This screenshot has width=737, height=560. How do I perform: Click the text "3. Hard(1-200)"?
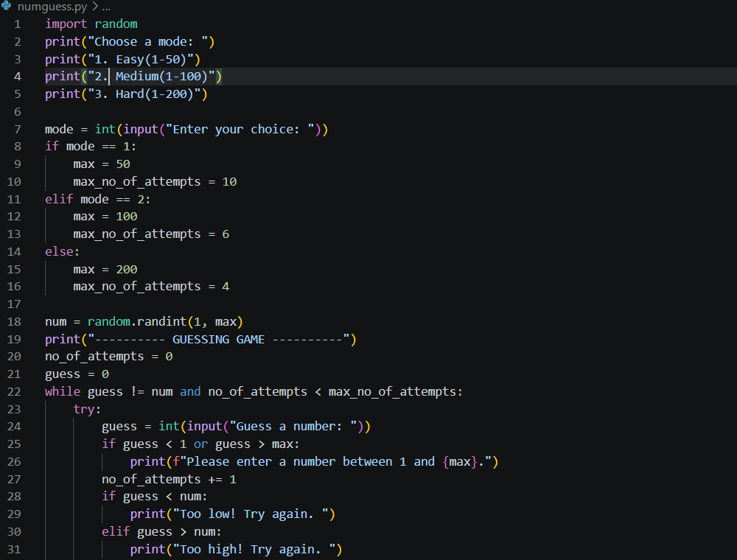point(144,94)
